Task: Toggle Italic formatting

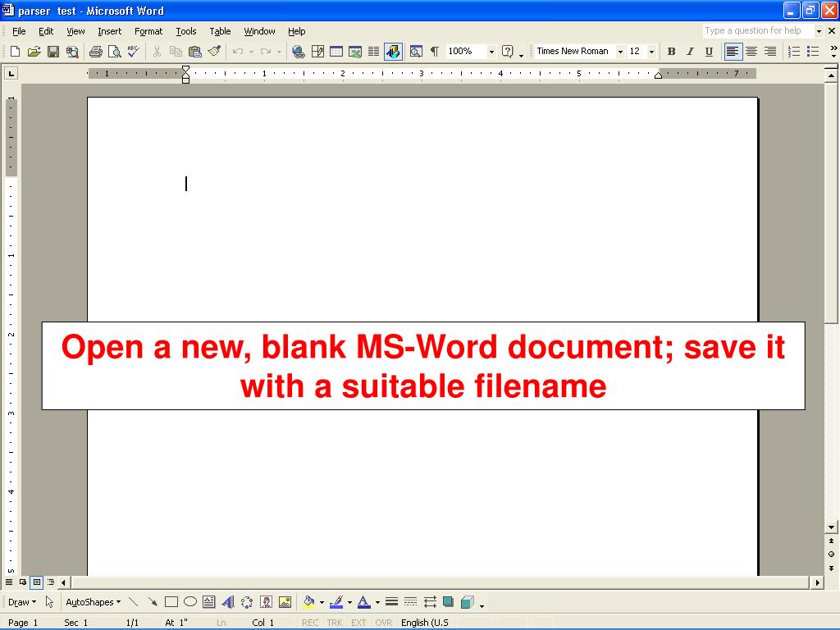Action: [690, 52]
